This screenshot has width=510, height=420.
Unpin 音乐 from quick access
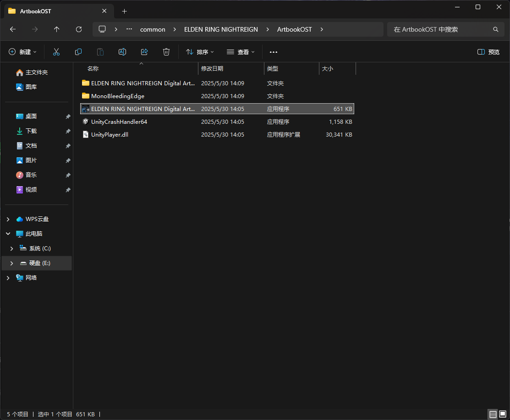68,175
